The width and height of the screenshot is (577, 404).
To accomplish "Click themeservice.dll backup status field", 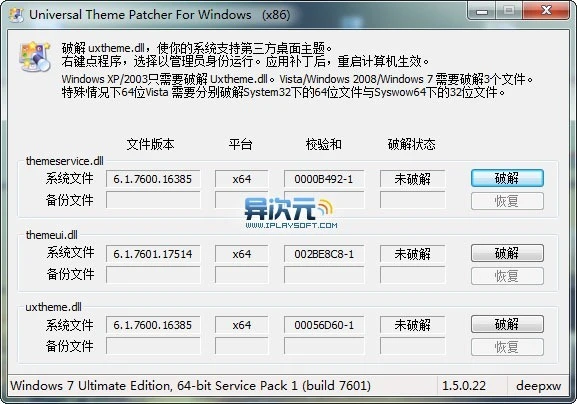I will (x=413, y=200).
